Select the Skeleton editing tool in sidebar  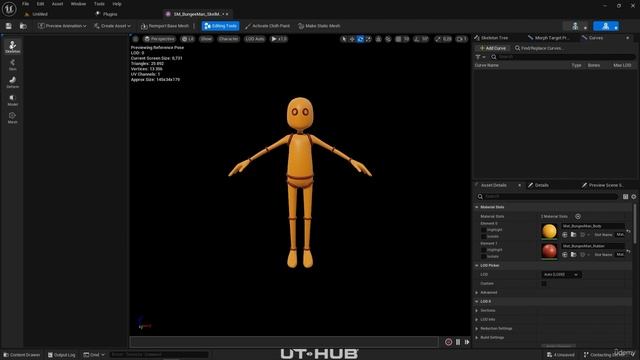(13, 47)
